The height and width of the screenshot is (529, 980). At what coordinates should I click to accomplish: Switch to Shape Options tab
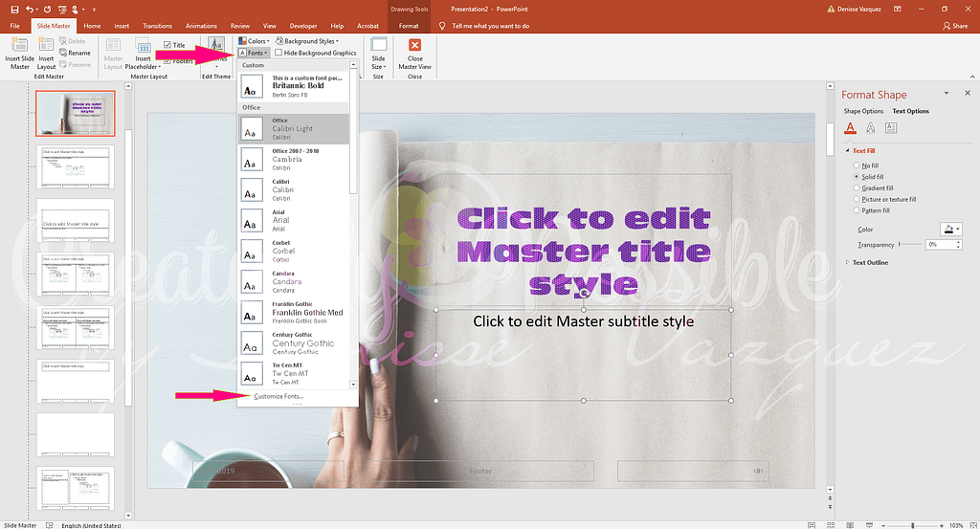863,111
